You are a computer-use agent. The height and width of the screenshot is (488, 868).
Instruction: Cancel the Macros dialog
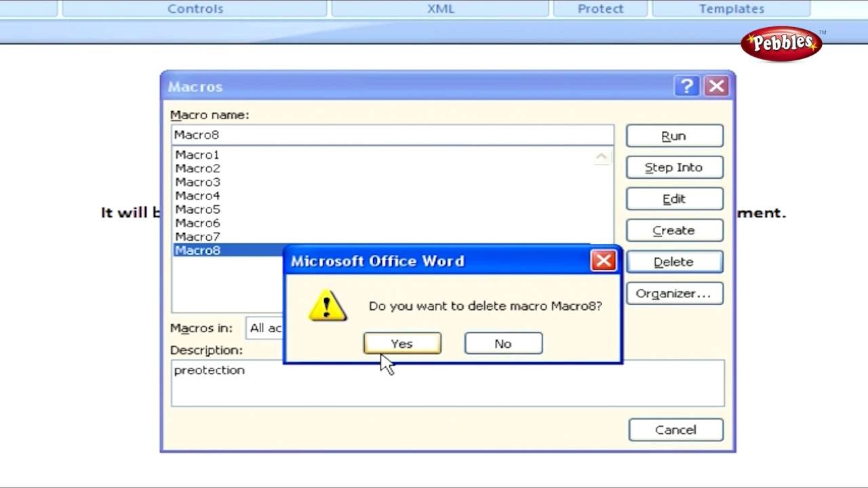(675, 430)
